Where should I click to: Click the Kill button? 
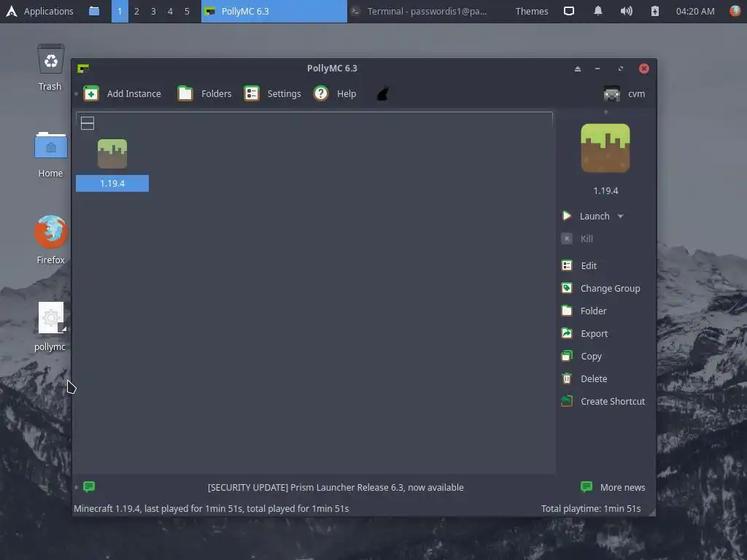pyautogui.click(x=578, y=238)
